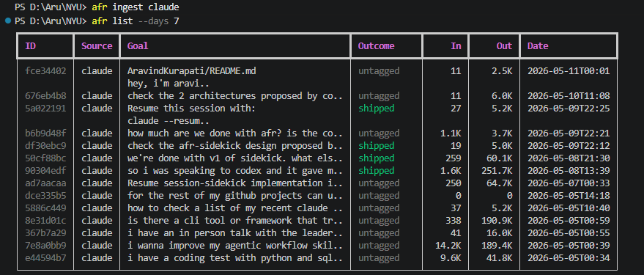
Task: Click session ID 8e31d01c
Action: 45,220
